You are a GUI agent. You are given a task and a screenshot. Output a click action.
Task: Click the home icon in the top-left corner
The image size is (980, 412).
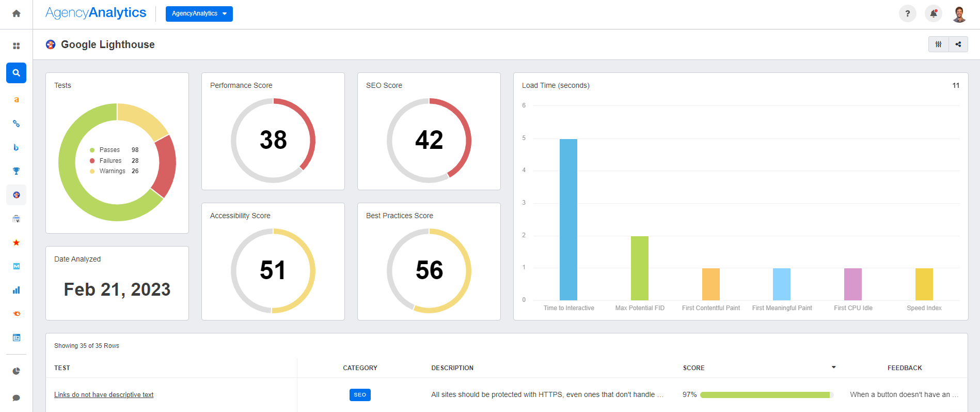(x=17, y=13)
